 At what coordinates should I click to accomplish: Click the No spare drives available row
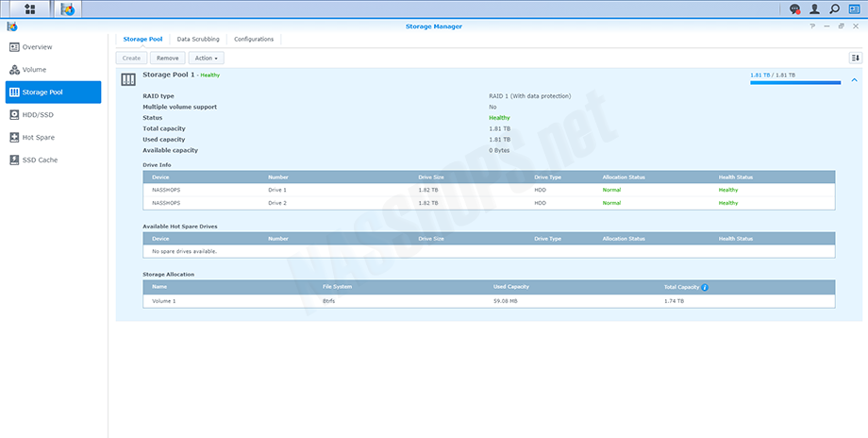tap(489, 251)
